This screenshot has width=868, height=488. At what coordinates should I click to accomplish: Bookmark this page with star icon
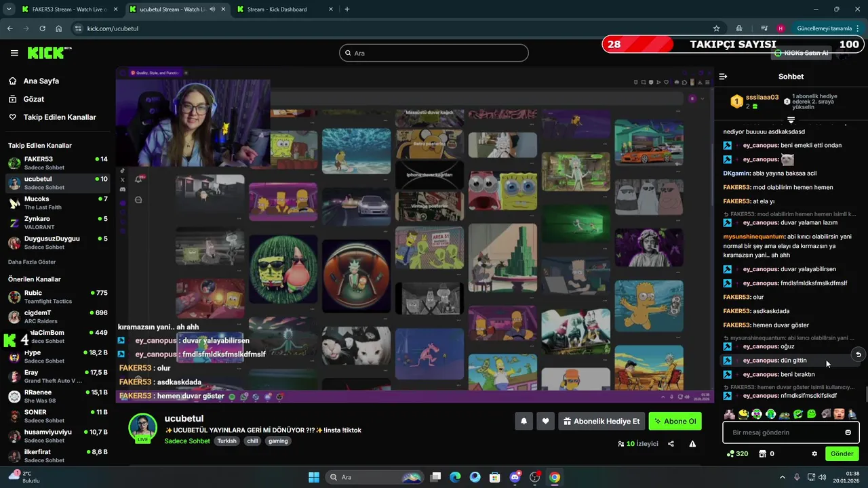[716, 28]
